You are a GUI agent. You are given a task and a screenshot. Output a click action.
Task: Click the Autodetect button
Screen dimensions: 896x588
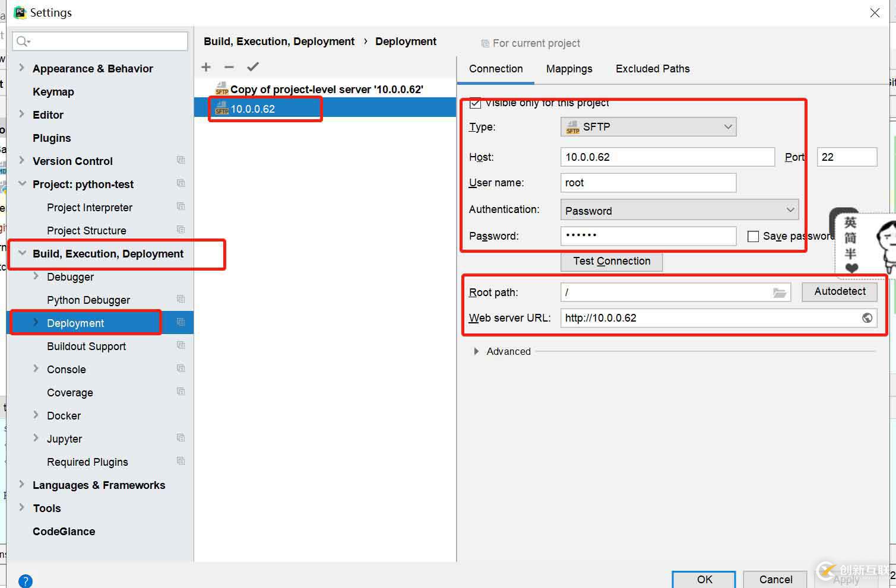(840, 291)
